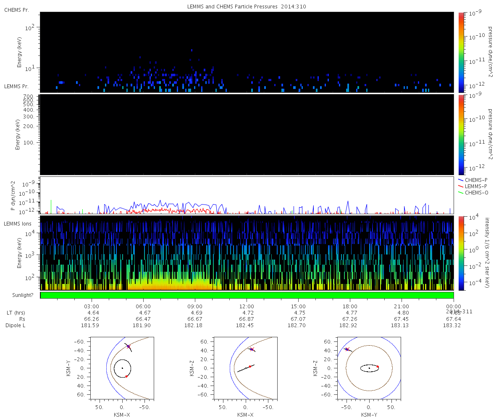Viewport: 504px width, 420px height.
Task: Click the purple spacecraft marker in the KSM-X/KSM-Y plot
Action: click(x=129, y=346)
